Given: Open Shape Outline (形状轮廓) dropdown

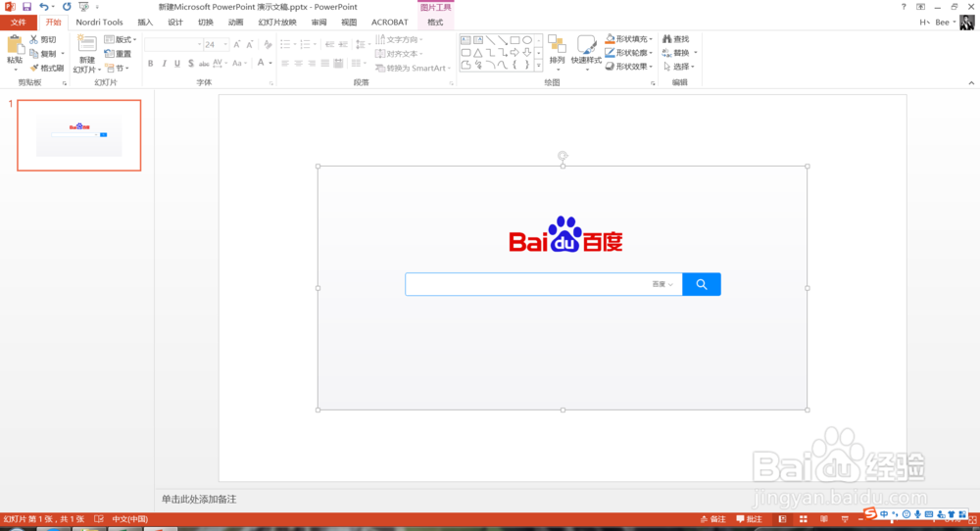Looking at the screenshot, I should [x=629, y=53].
